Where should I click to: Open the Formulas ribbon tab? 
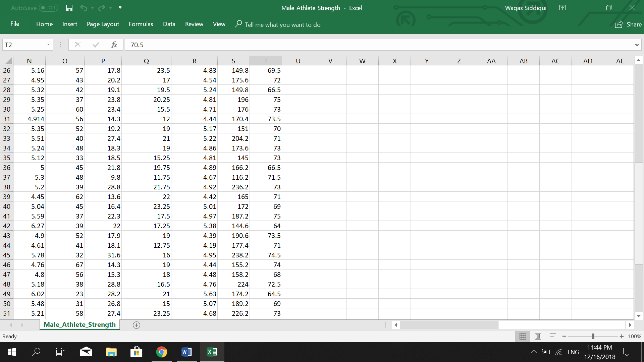(x=141, y=24)
